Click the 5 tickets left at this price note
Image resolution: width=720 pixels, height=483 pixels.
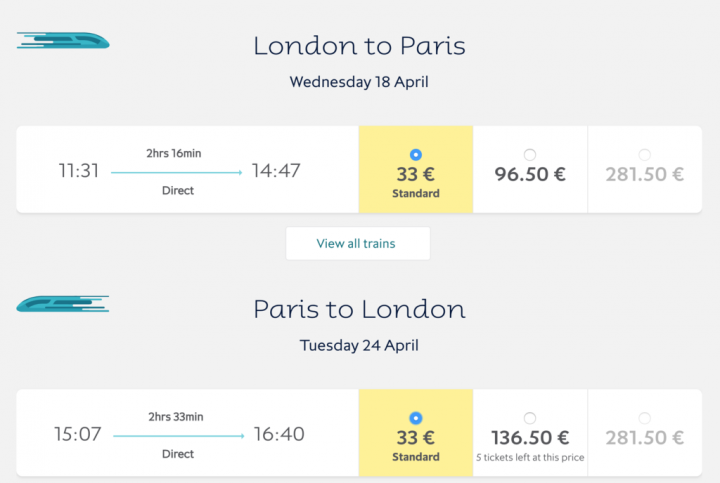tap(530, 457)
